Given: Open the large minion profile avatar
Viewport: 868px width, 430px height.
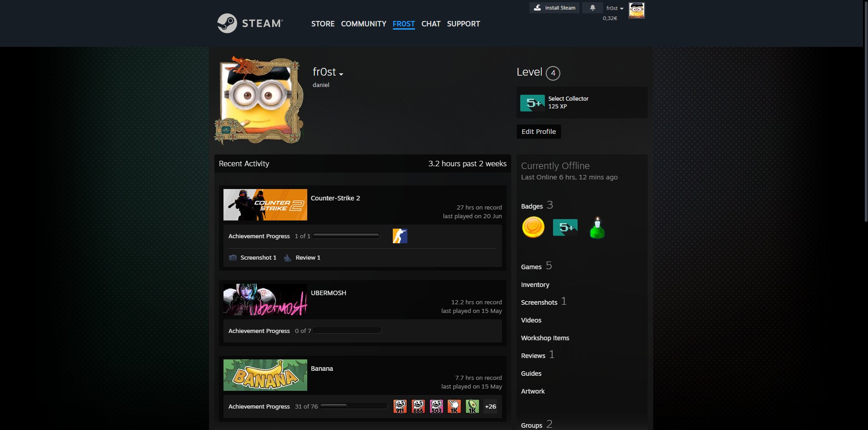Looking at the screenshot, I should [259, 100].
